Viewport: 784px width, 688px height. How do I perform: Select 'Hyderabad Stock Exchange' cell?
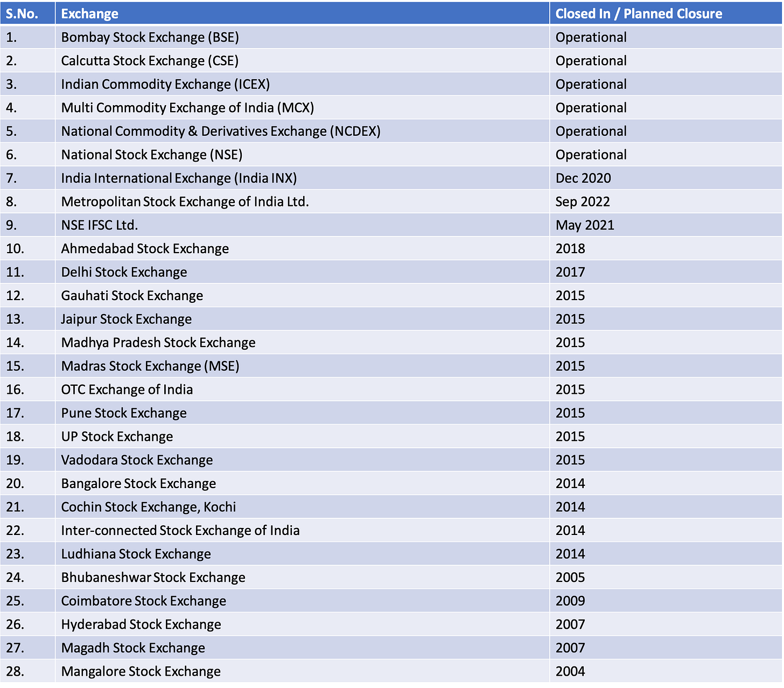[302, 624]
